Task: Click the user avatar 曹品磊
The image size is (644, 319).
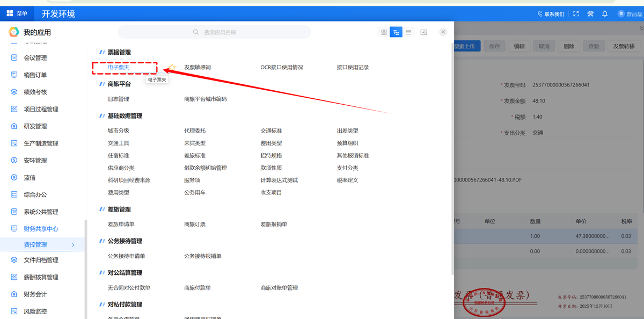Action: click(x=621, y=14)
